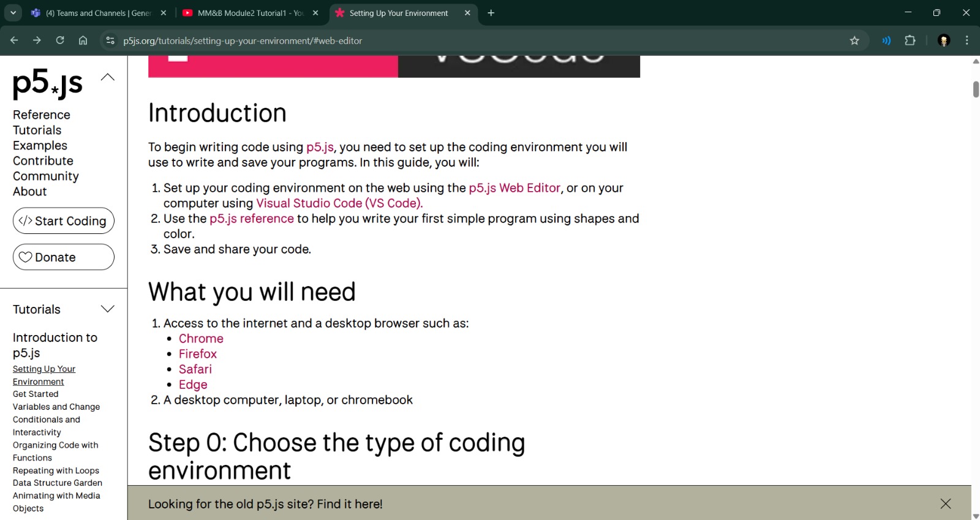Open Animating with Media Objects link

[56, 502]
